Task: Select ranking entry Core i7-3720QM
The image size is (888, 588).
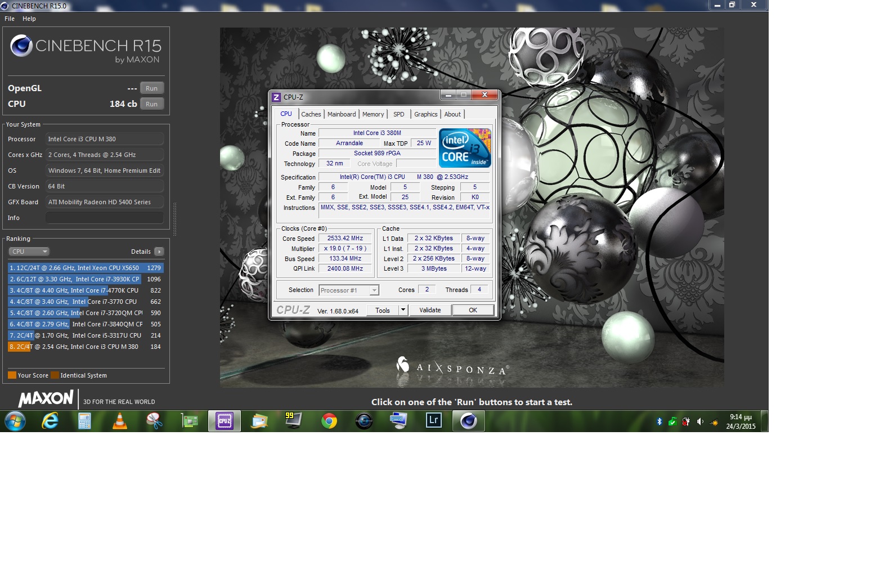Action: [86, 313]
